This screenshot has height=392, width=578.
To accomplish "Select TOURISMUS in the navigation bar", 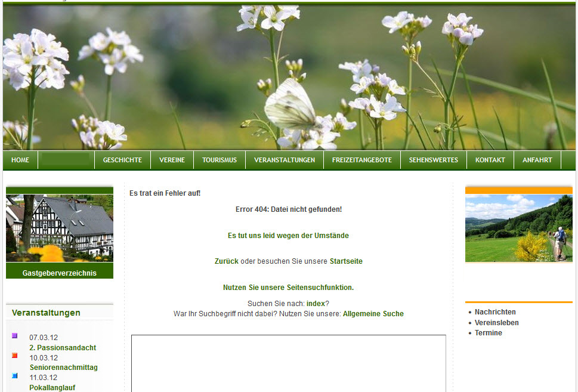I will point(220,160).
